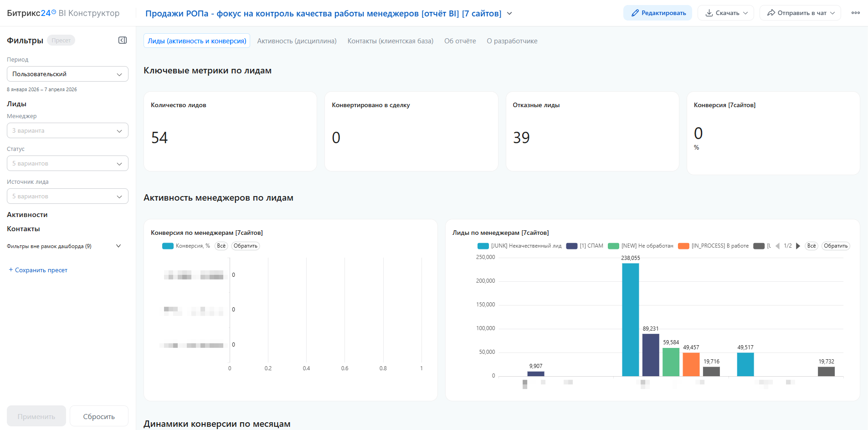Image resolution: width=868 pixels, height=430 pixels.
Task: Click Invert (Обратить) in leads chart legend
Action: pos(835,246)
